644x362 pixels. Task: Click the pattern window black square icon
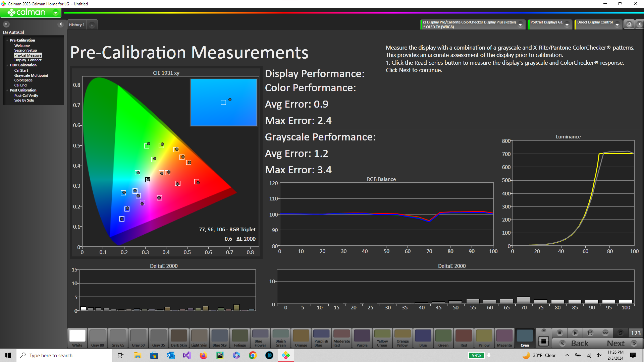coord(544,342)
